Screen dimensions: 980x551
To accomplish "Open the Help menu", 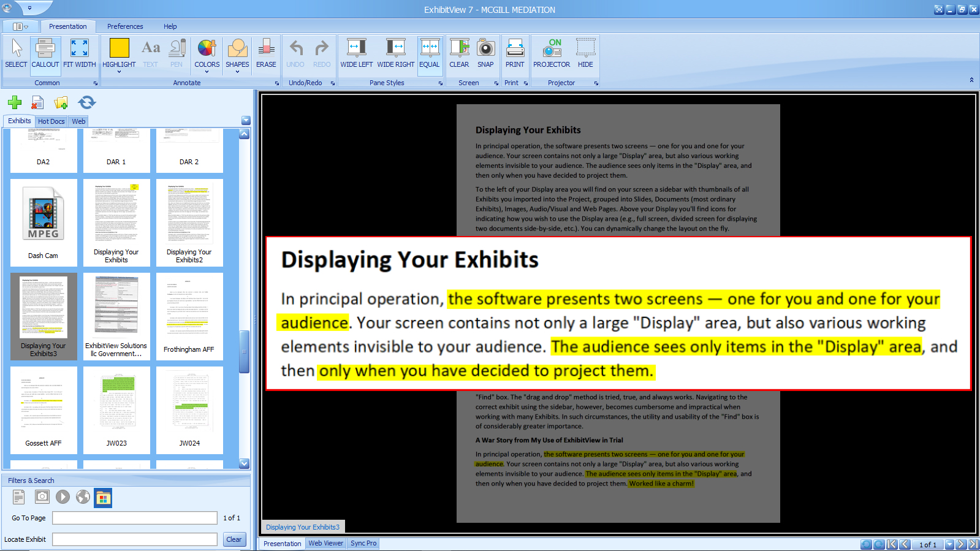I will click(x=170, y=26).
